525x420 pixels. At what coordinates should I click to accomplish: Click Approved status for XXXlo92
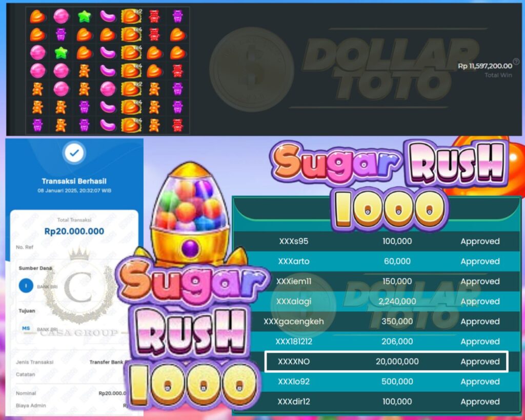pos(480,382)
